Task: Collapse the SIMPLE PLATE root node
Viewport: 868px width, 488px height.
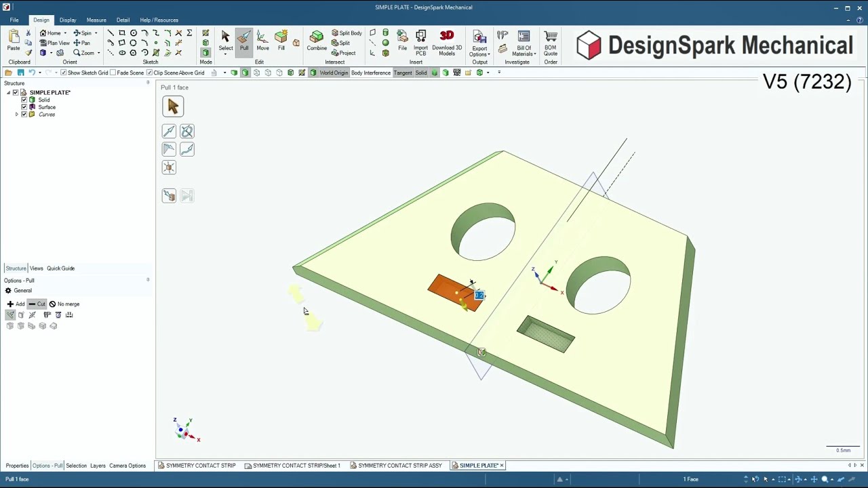Action: click(8, 92)
